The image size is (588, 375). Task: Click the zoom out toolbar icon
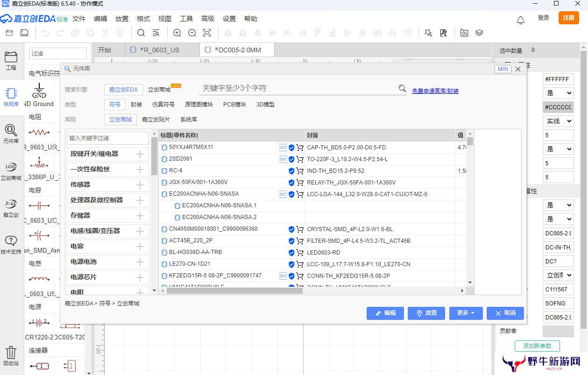coord(192,33)
